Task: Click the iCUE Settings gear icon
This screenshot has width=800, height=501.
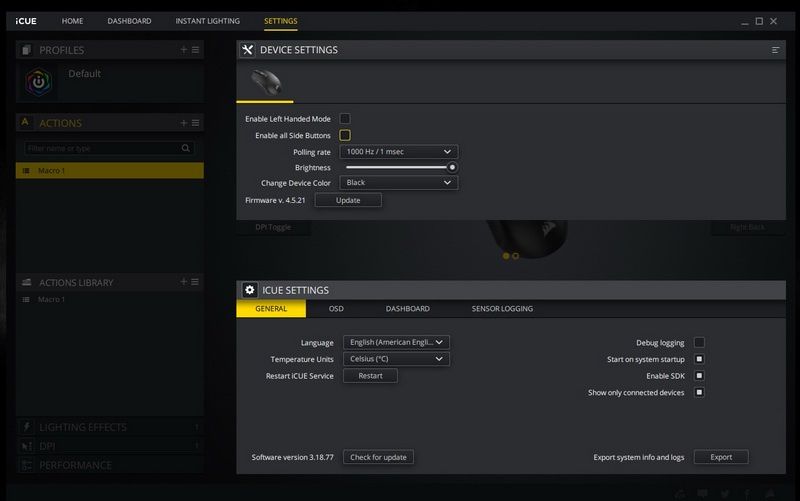Action: pyautogui.click(x=249, y=290)
